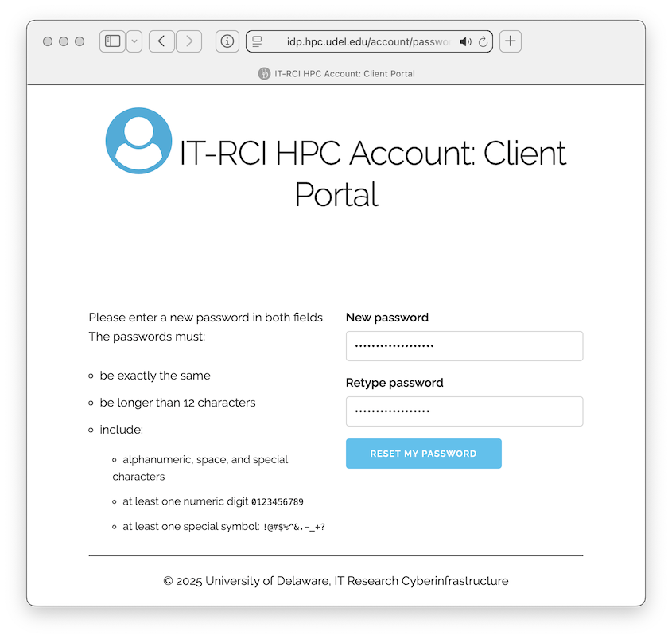Go back to the previous page
The height and width of the screenshot is (639, 672).
click(x=161, y=41)
